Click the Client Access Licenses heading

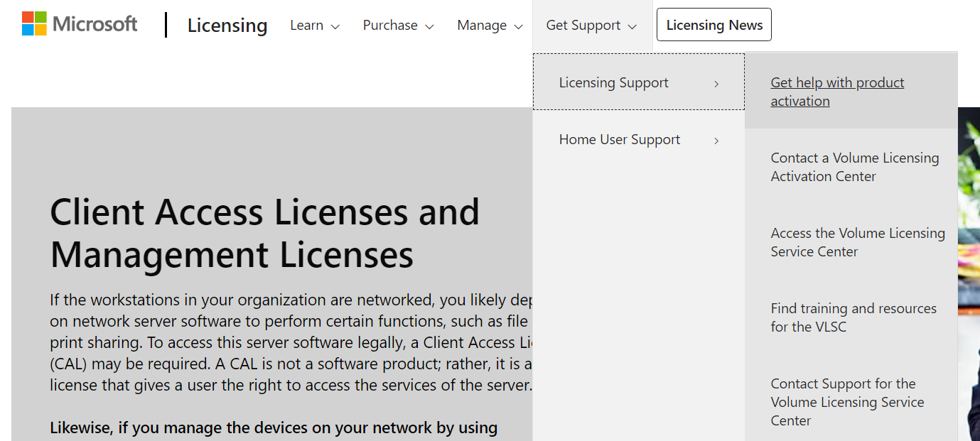point(264,232)
